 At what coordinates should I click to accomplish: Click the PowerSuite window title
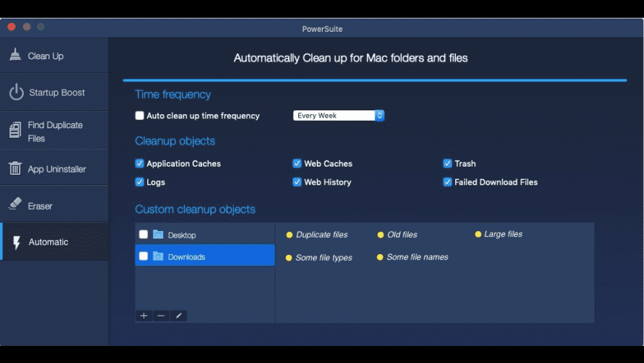[323, 29]
